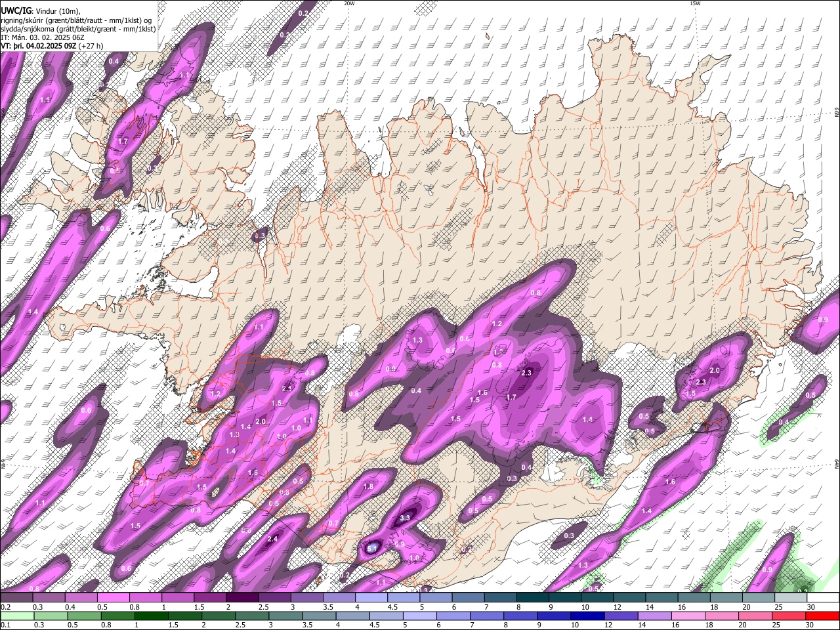Pick the darkest green swatch between 1 and 1.5
Screen dimensions: 840x630
coord(151,616)
